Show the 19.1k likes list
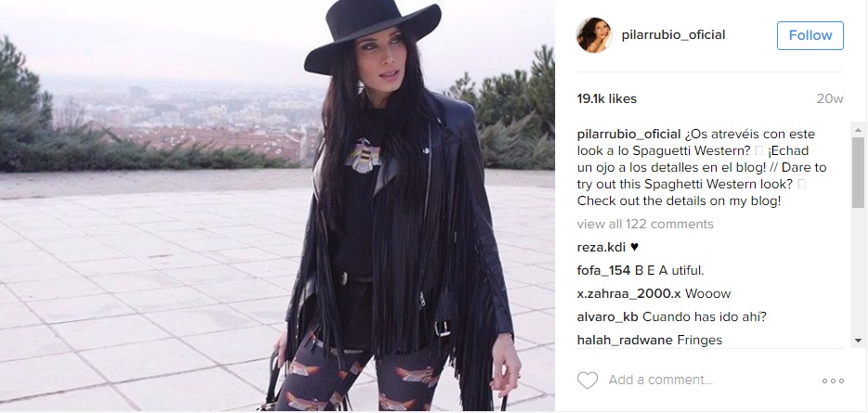Viewport: 868px width, 413px height. 607,99
